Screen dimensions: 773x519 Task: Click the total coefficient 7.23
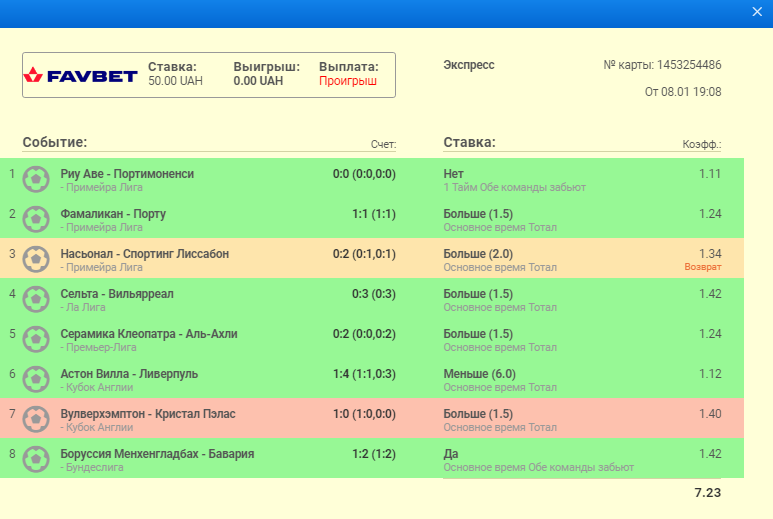point(707,493)
